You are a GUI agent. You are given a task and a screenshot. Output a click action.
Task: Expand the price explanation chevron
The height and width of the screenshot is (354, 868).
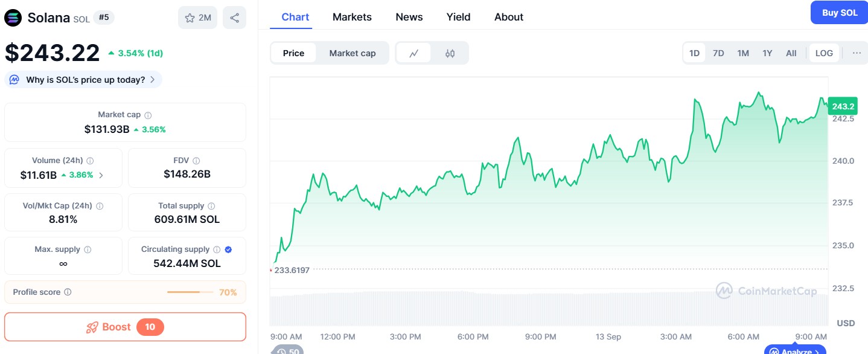click(153, 80)
